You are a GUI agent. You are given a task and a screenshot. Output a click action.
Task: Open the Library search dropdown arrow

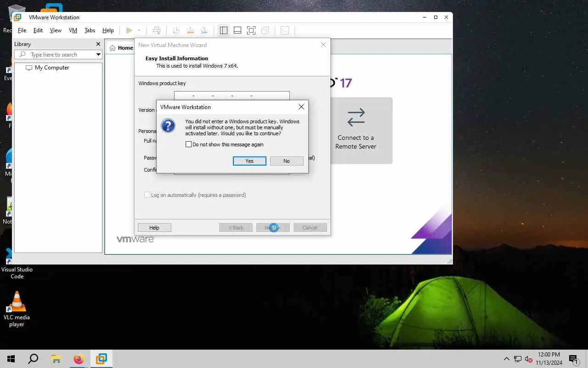[98, 55]
